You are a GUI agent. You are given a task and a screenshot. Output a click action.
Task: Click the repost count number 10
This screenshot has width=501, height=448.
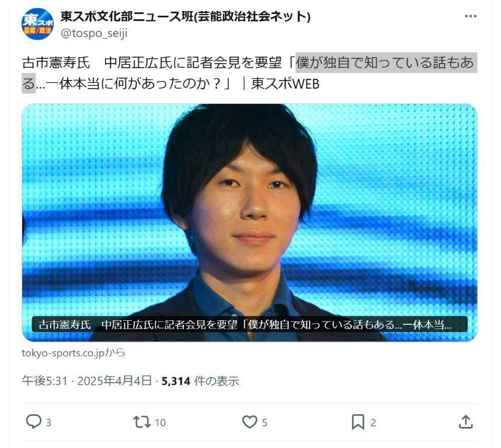click(160, 423)
